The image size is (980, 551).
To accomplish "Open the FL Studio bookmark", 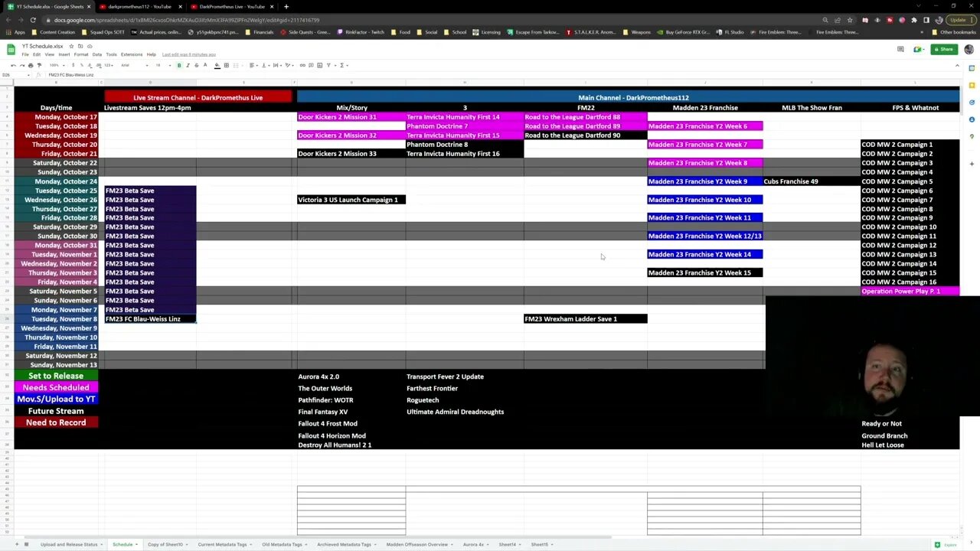I will pos(730,32).
